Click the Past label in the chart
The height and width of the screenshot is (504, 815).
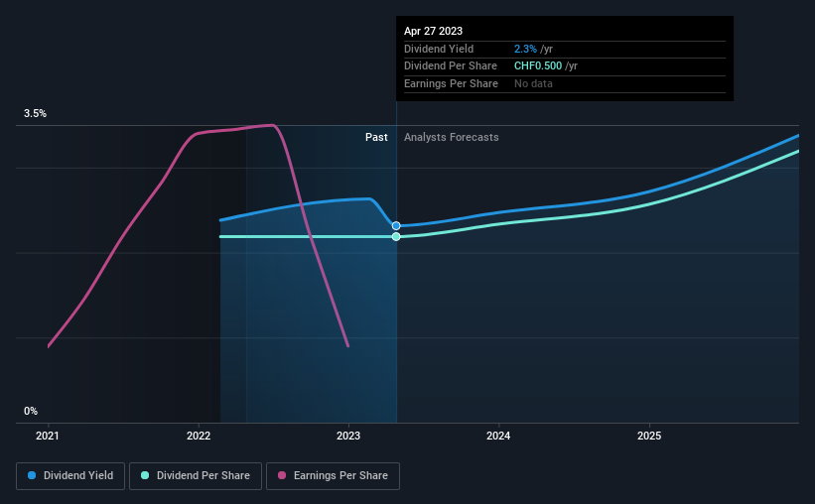pos(376,137)
